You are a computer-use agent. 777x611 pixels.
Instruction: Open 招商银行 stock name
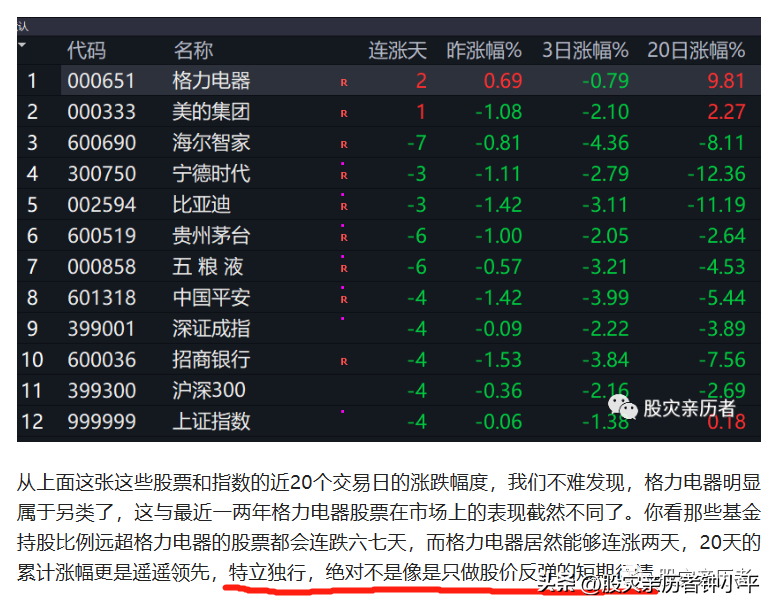(211, 360)
